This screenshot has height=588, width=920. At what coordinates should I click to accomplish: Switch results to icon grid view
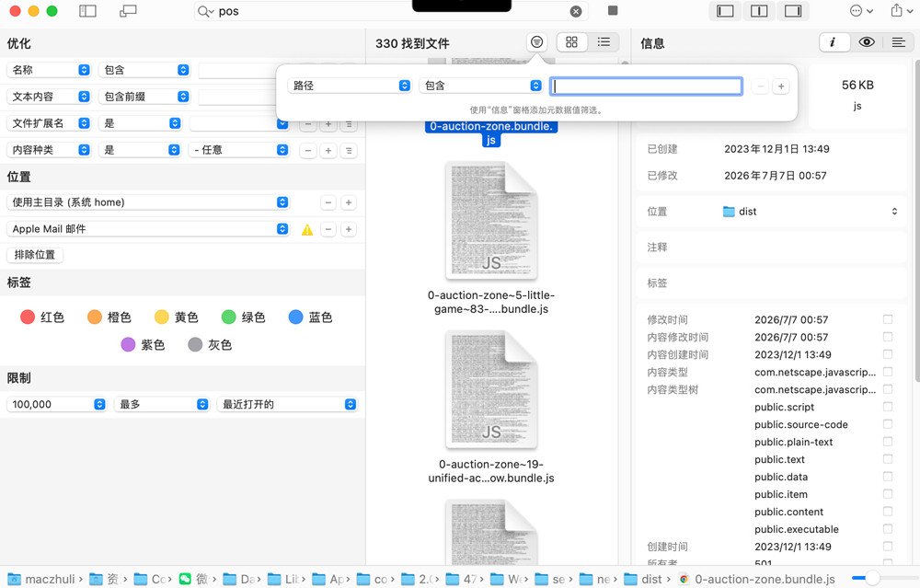571,41
